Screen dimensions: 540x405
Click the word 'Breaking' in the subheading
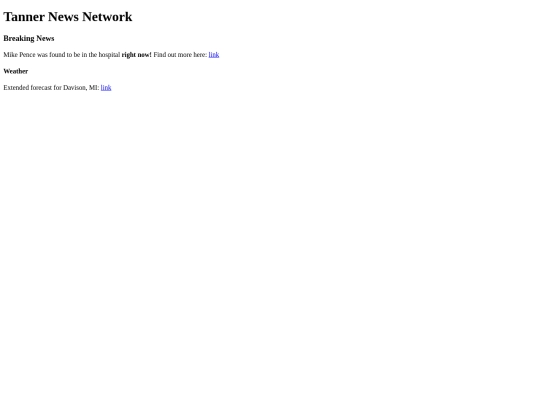pos(19,38)
